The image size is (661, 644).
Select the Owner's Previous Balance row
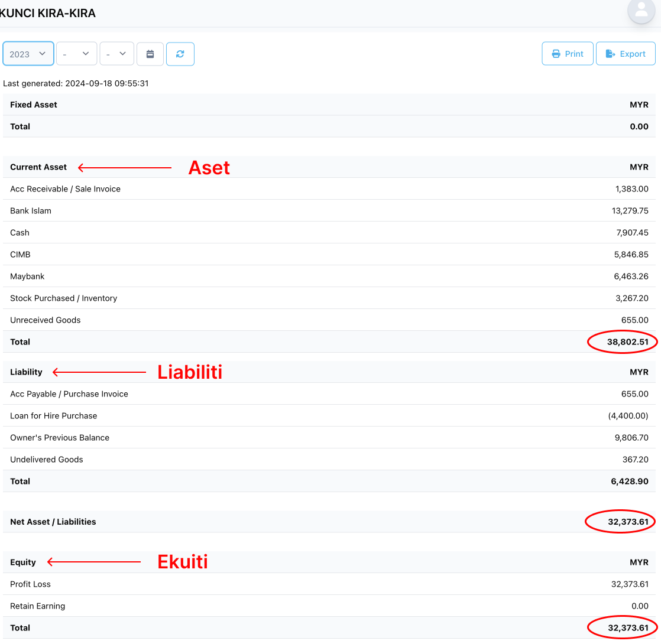(x=329, y=438)
